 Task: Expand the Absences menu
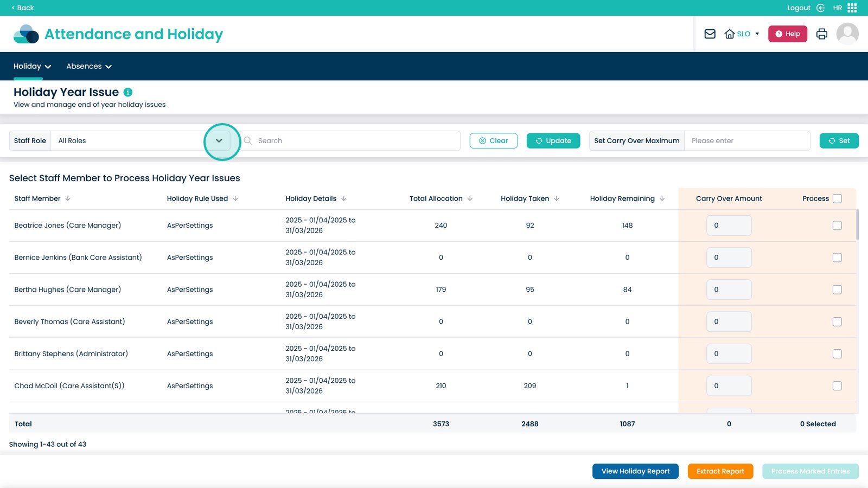click(x=89, y=66)
